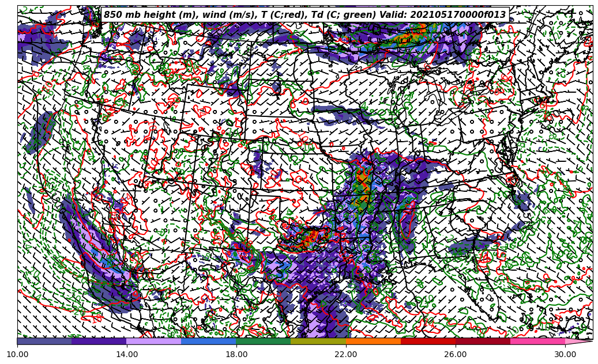Choose the green 18–20 colorbar segment

[264, 341]
